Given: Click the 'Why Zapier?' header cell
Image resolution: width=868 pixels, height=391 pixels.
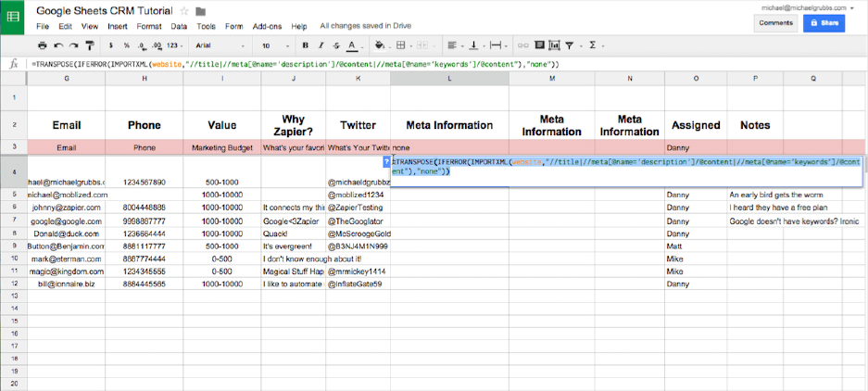Looking at the screenshot, I should point(293,125).
